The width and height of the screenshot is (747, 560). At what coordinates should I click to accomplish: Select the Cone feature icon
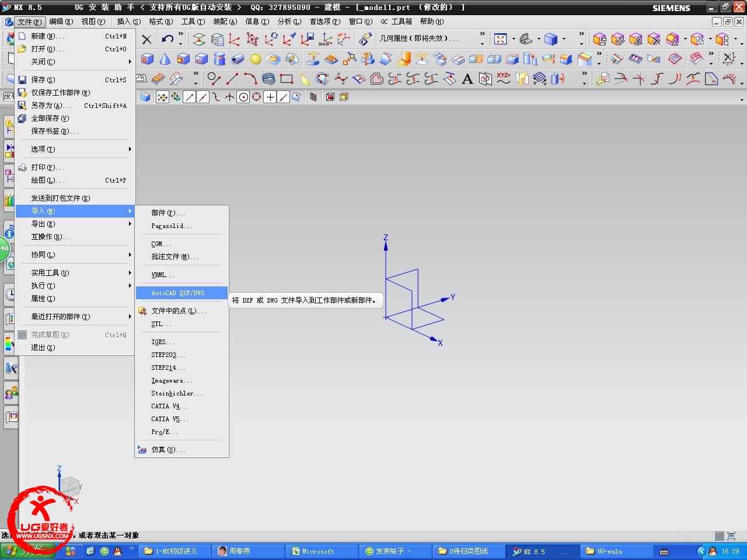pyautogui.click(x=165, y=59)
